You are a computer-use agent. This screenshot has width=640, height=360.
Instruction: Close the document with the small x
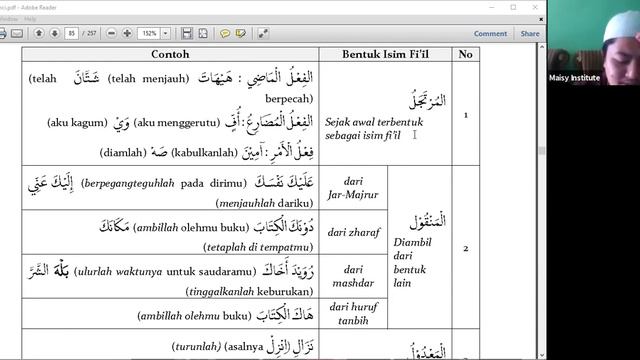[541, 19]
